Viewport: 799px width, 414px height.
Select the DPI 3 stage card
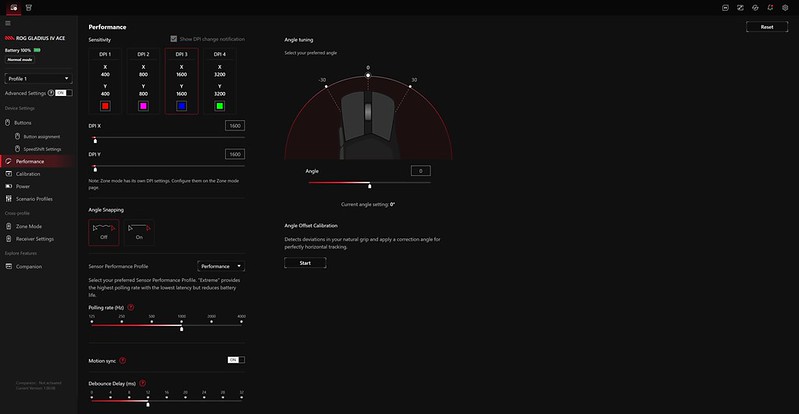(181, 81)
